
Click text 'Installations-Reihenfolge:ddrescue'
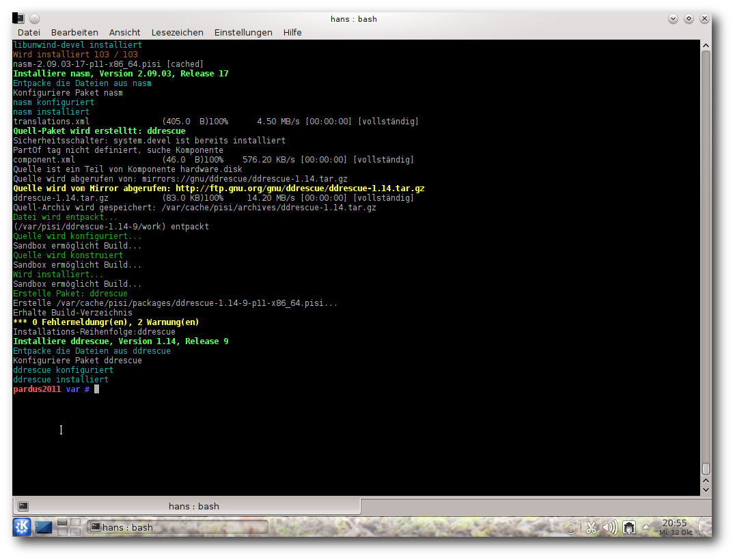(x=94, y=332)
